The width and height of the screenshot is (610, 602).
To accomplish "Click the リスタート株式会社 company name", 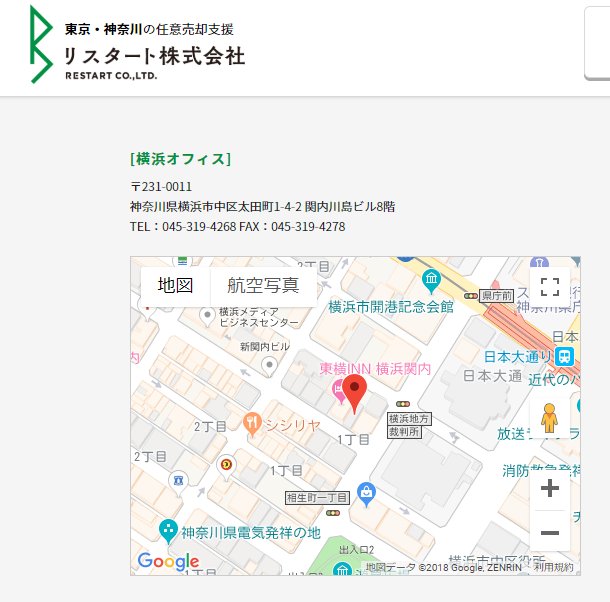I will pos(154,56).
